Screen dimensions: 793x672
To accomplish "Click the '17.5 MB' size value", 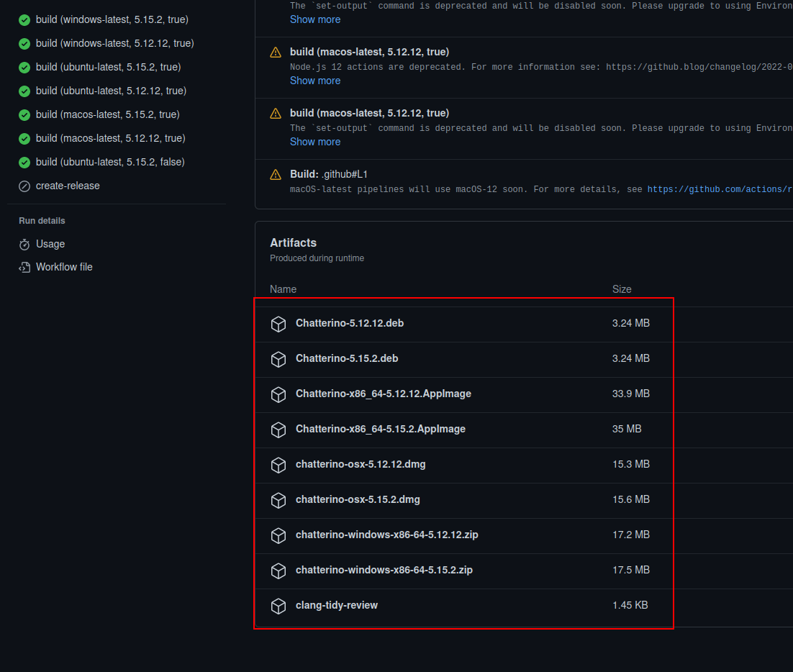I will point(631,570).
